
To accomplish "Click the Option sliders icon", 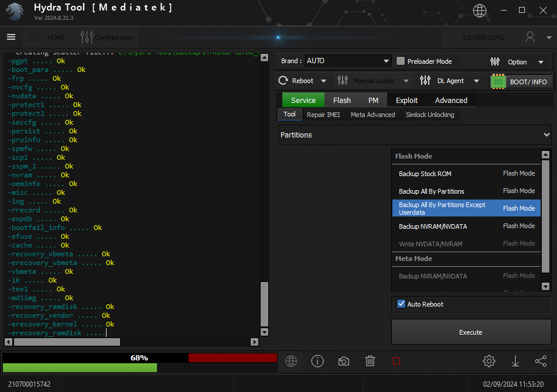I will [495, 62].
